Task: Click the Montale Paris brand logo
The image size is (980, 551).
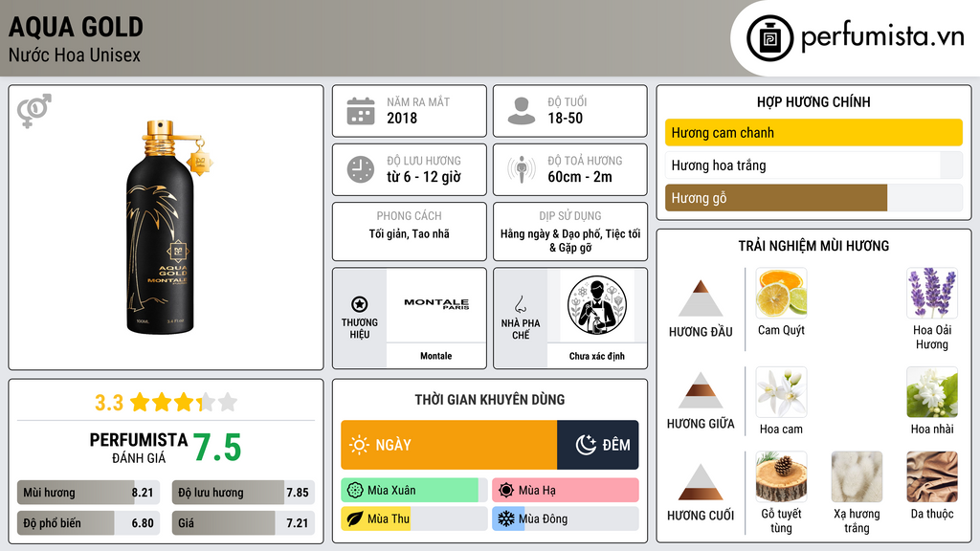Action: (436, 304)
